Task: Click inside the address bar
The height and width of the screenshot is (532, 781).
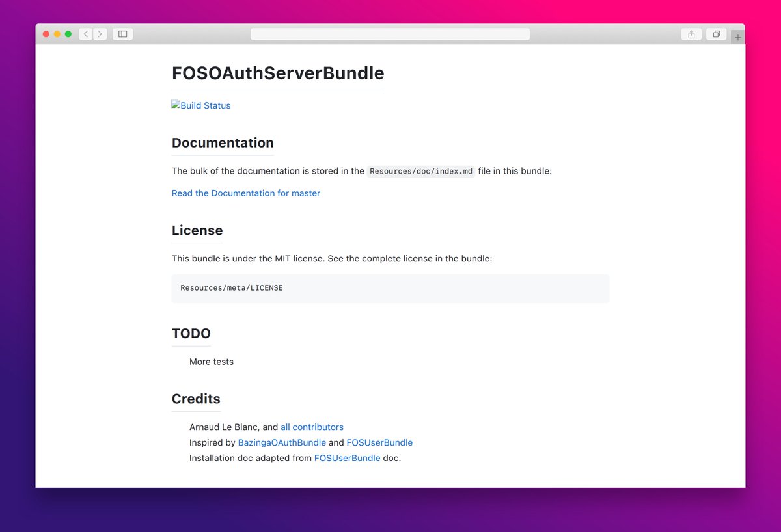Action: pos(389,33)
